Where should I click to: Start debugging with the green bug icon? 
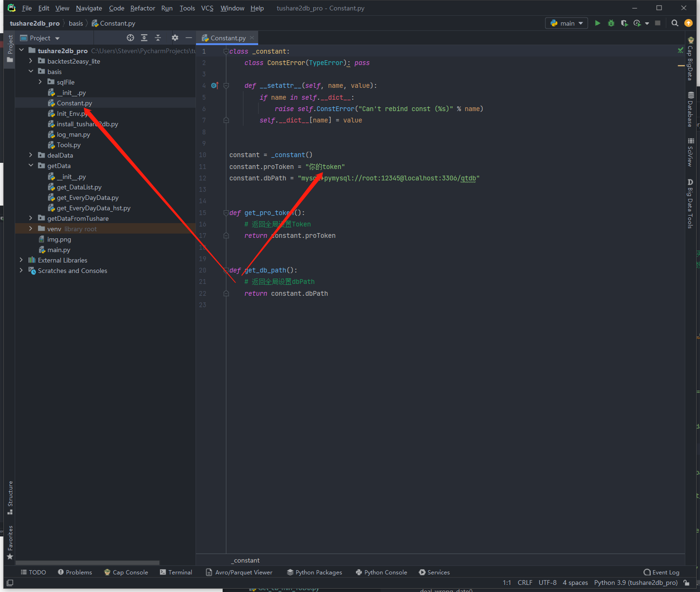pos(611,23)
